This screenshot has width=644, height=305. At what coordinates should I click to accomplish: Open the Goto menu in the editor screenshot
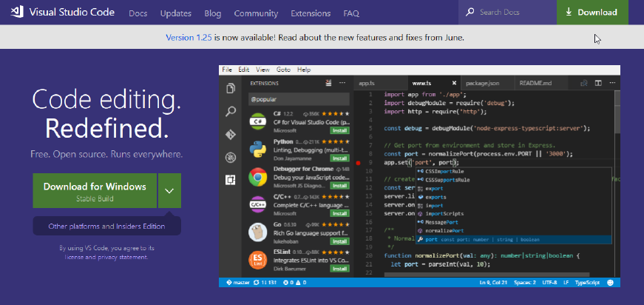283,70
